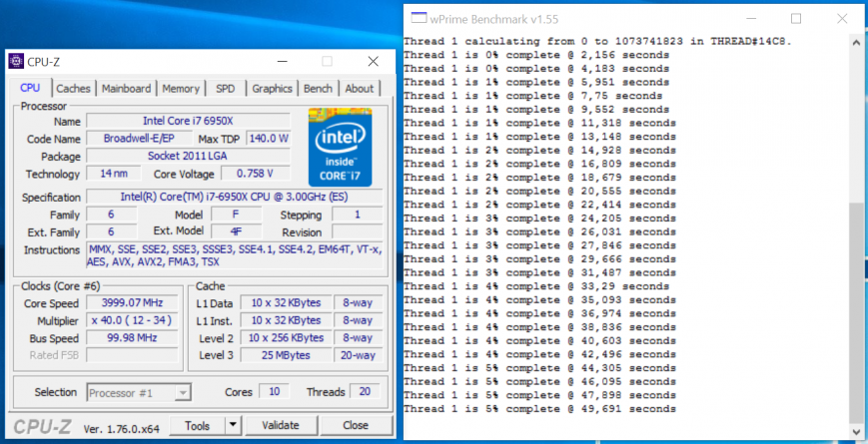Click the Code Name value 'Broadwell-E/EP'
Screen dimensions: 868x444
[139, 139]
